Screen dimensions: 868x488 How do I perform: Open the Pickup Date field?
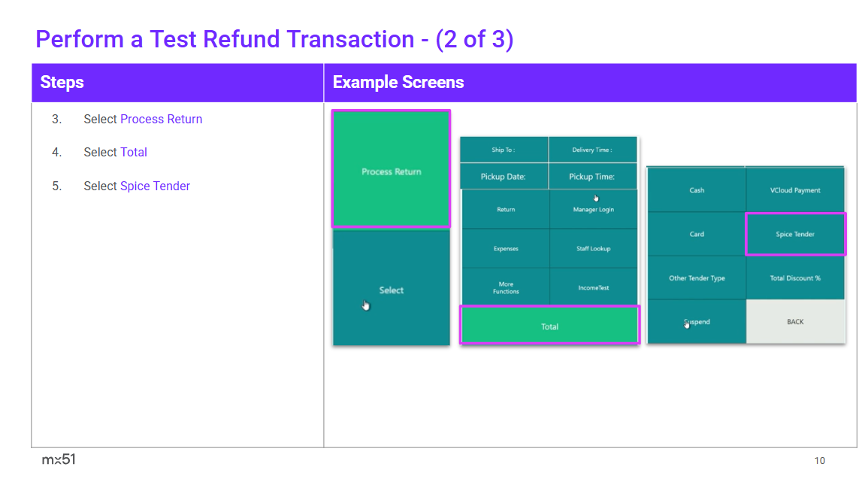(x=504, y=177)
